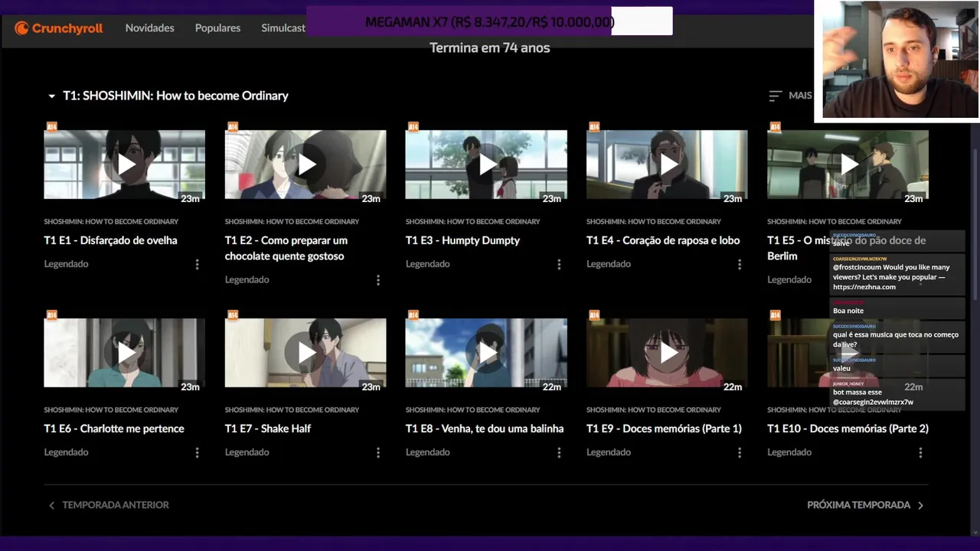Click the 22m duration on episode E9
This screenshot has width=980, height=551.
pos(733,387)
